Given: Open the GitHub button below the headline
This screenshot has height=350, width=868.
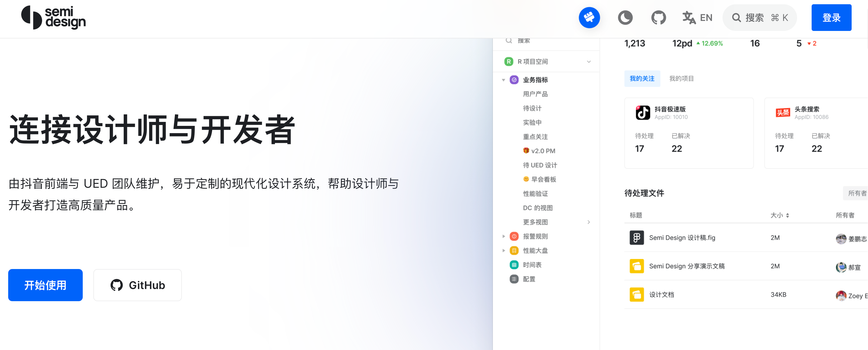Looking at the screenshot, I should [x=138, y=285].
